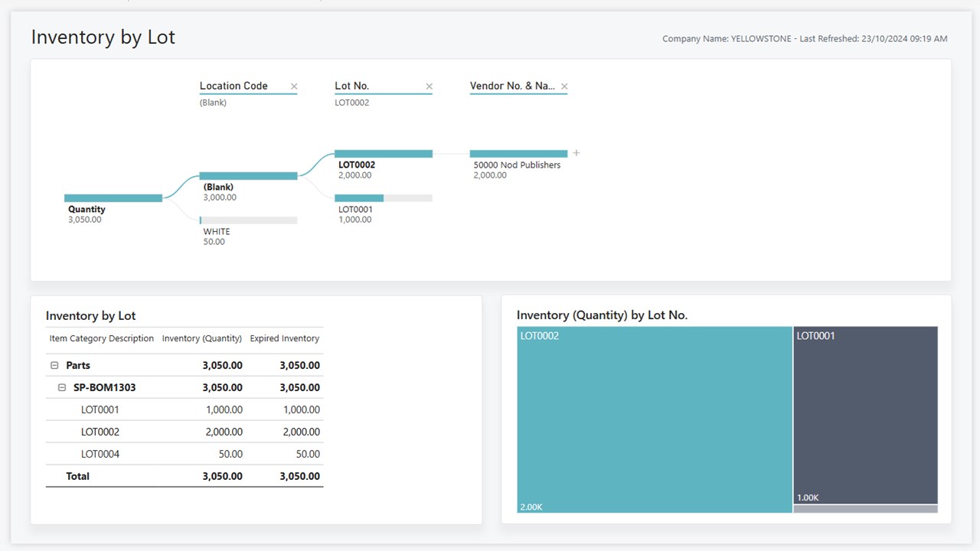Screen dimensions: 980x551
Task: Select the LOT0001 dark treemap tile
Action: (x=865, y=415)
